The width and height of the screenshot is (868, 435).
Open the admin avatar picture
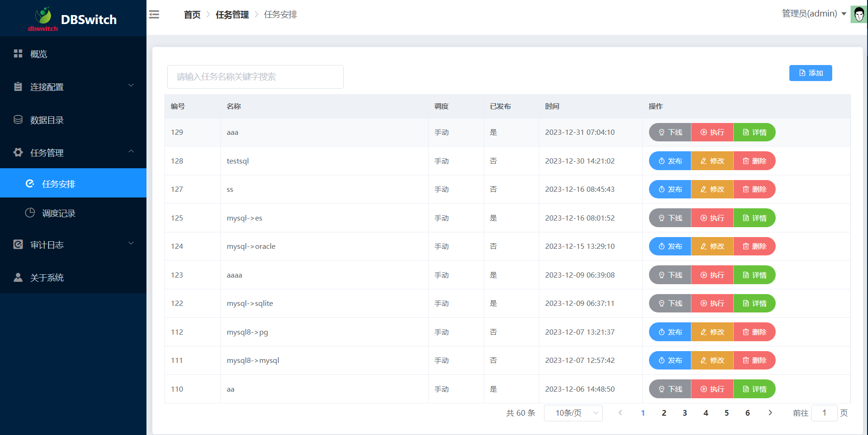(x=859, y=15)
